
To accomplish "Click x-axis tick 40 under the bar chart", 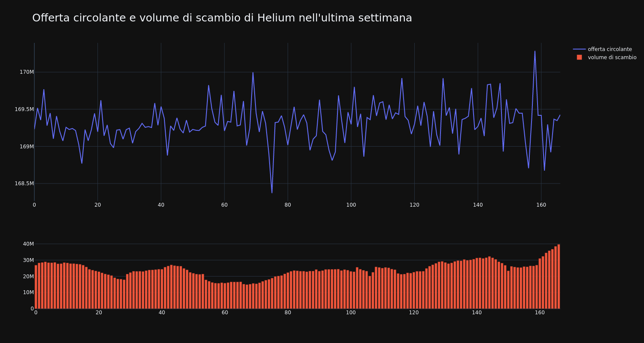I will pyautogui.click(x=162, y=313).
